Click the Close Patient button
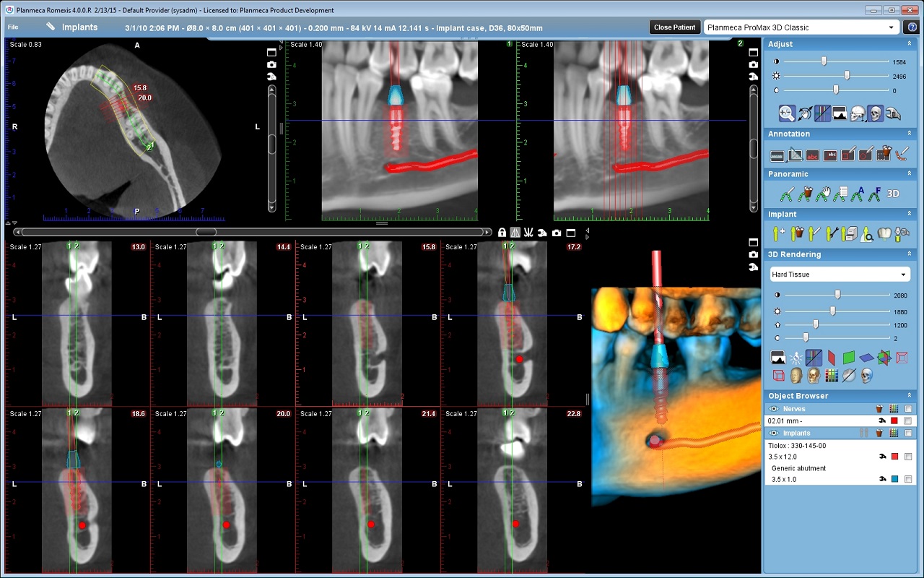Viewport: 924px width, 578px height. point(674,27)
